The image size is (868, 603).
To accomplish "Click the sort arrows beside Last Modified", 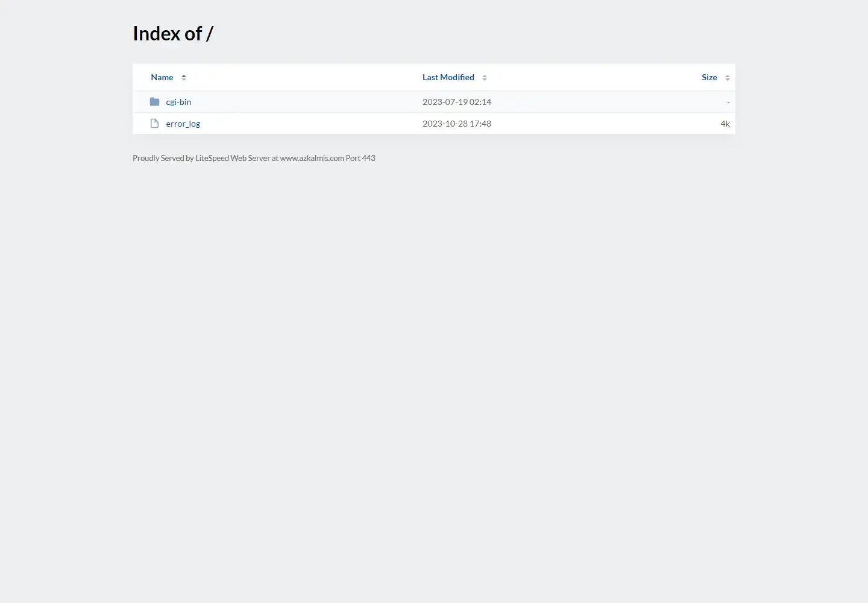I will point(485,78).
